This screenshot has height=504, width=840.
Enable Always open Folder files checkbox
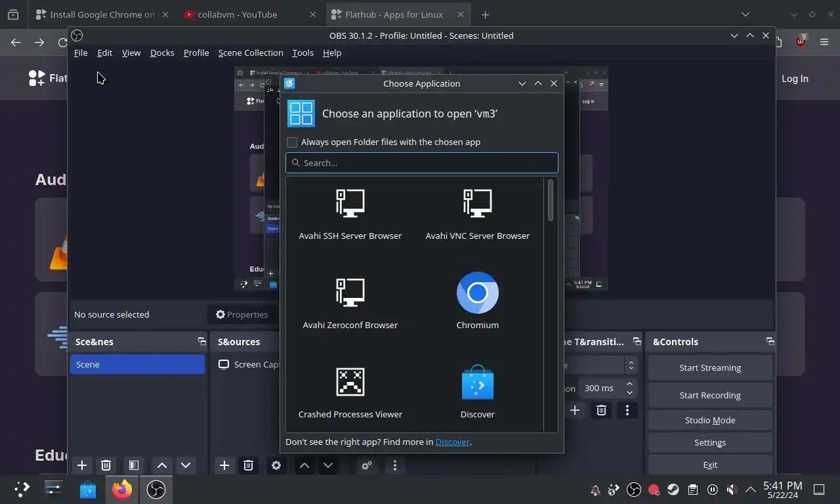292,142
